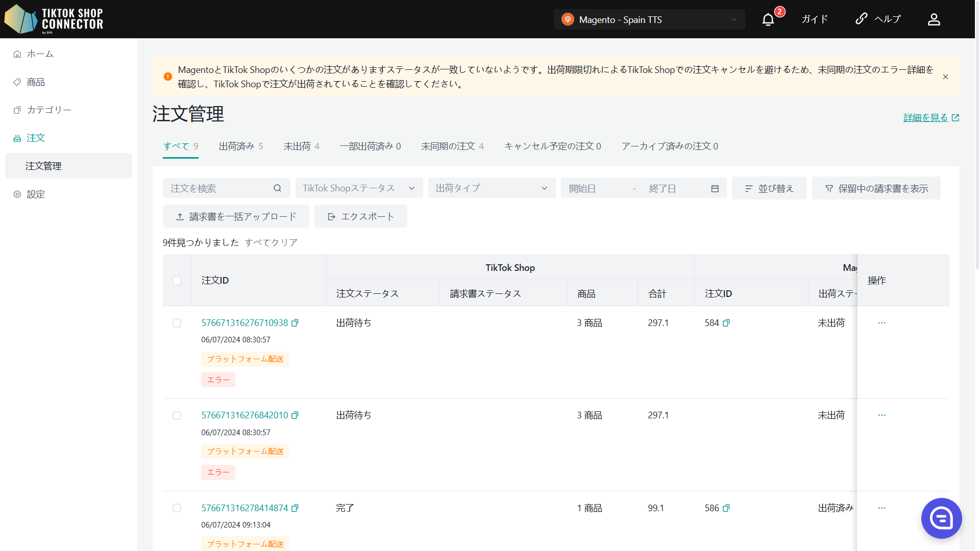Click the calendar icon in date range
Image resolution: width=980 pixels, height=551 pixels.
tap(715, 189)
